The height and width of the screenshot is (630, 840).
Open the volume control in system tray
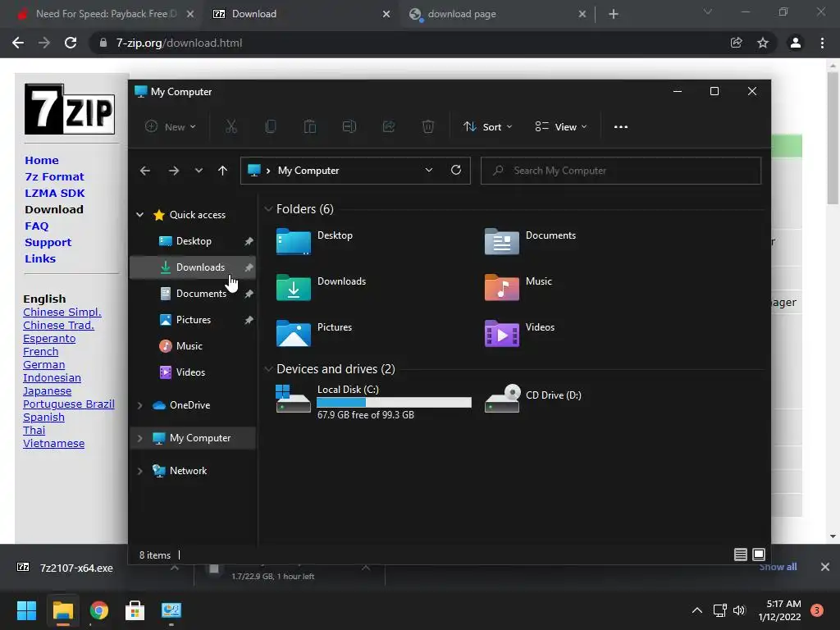pyautogui.click(x=739, y=610)
